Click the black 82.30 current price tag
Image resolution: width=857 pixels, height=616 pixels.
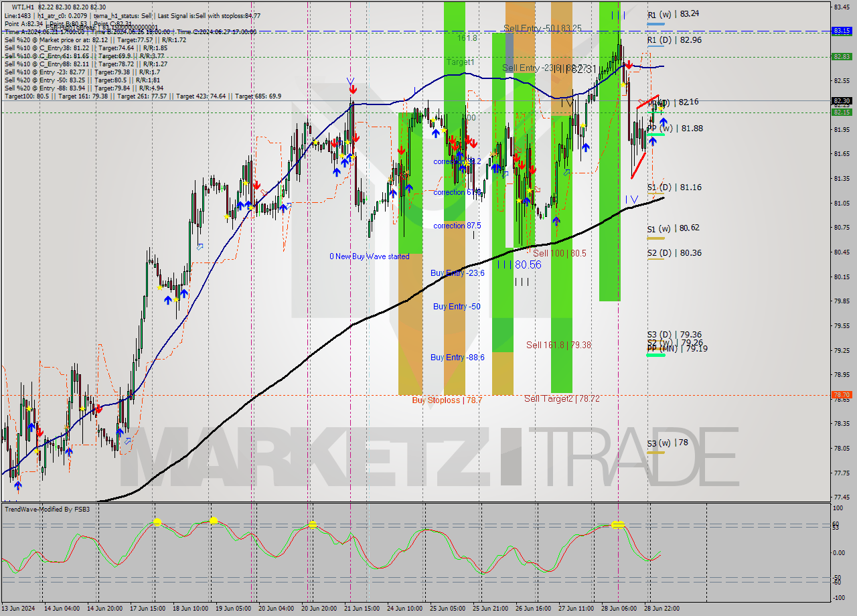842,100
